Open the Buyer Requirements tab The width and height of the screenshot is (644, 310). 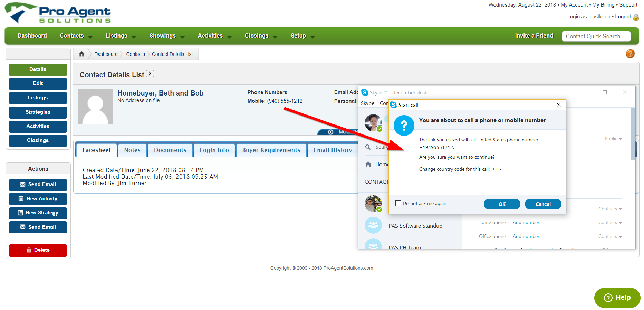coord(271,150)
